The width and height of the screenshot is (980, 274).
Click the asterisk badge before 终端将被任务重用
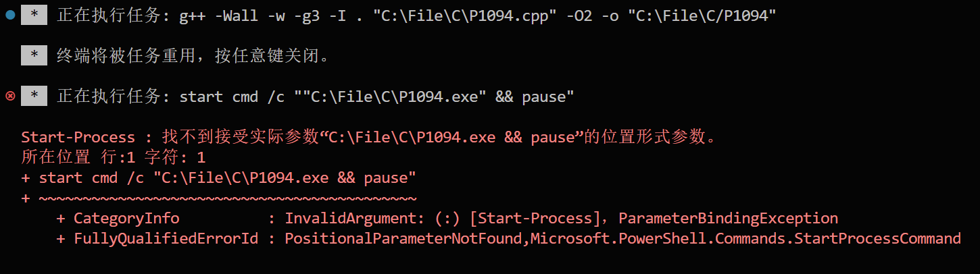34,56
